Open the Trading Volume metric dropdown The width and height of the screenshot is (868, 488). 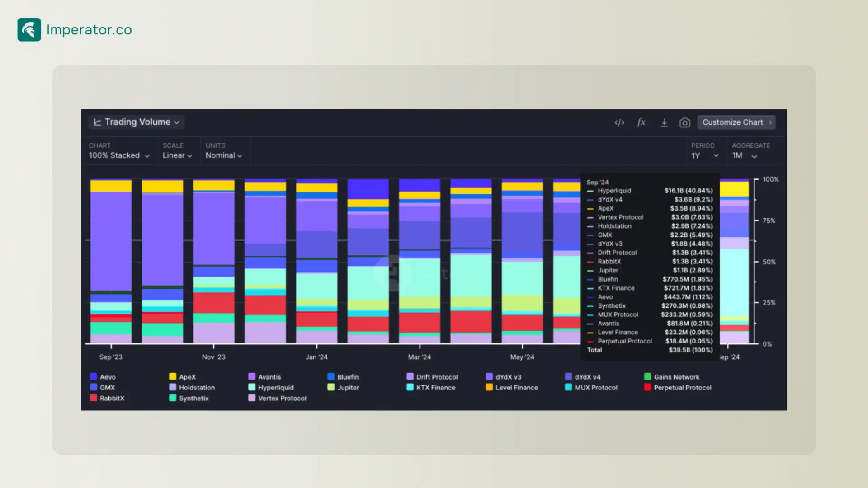pyautogui.click(x=137, y=122)
